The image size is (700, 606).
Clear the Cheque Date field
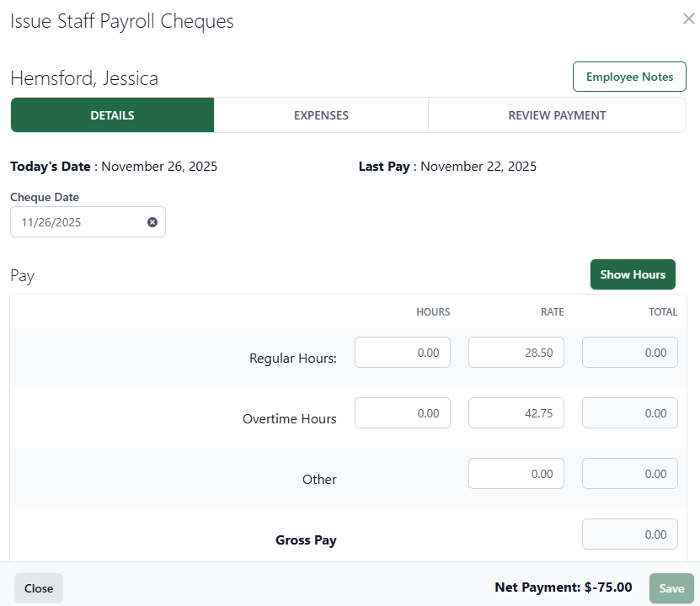click(152, 222)
